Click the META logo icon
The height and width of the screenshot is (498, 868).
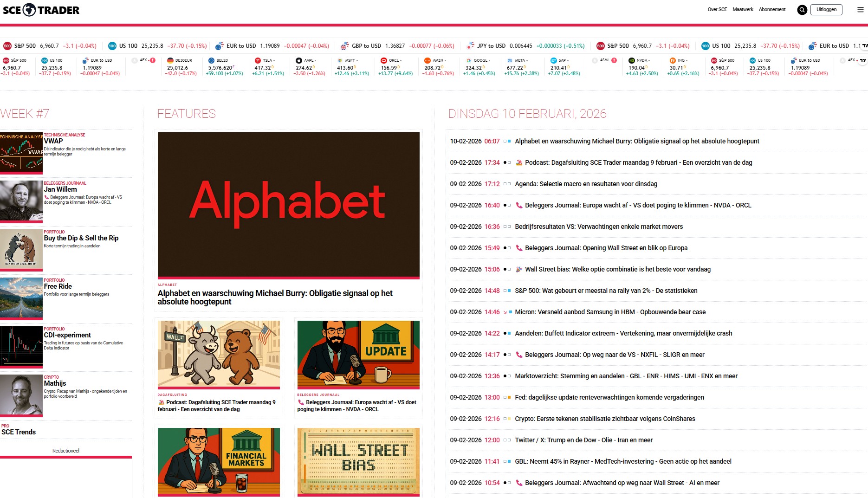(510, 60)
